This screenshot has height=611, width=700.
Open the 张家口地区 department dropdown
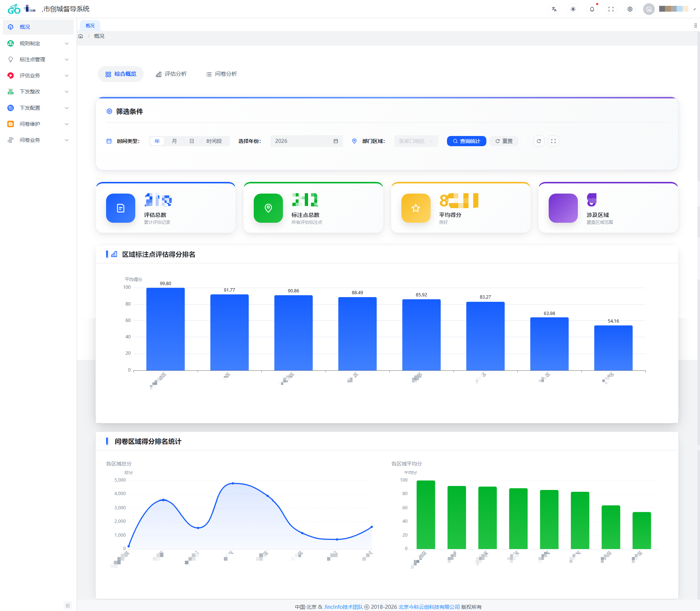(416, 141)
